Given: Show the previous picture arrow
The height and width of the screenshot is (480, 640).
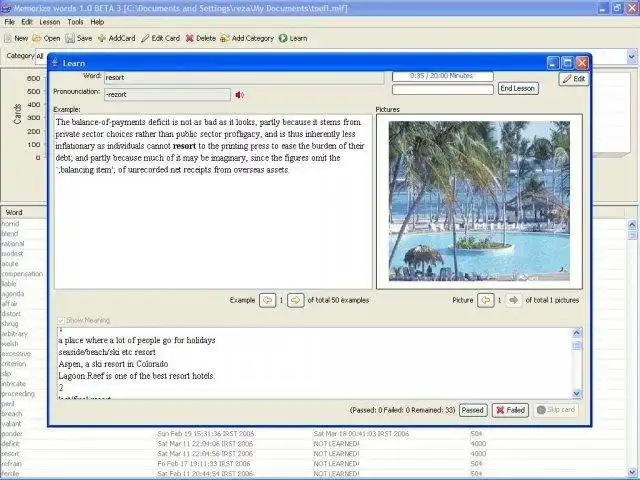Looking at the screenshot, I should click(486, 300).
